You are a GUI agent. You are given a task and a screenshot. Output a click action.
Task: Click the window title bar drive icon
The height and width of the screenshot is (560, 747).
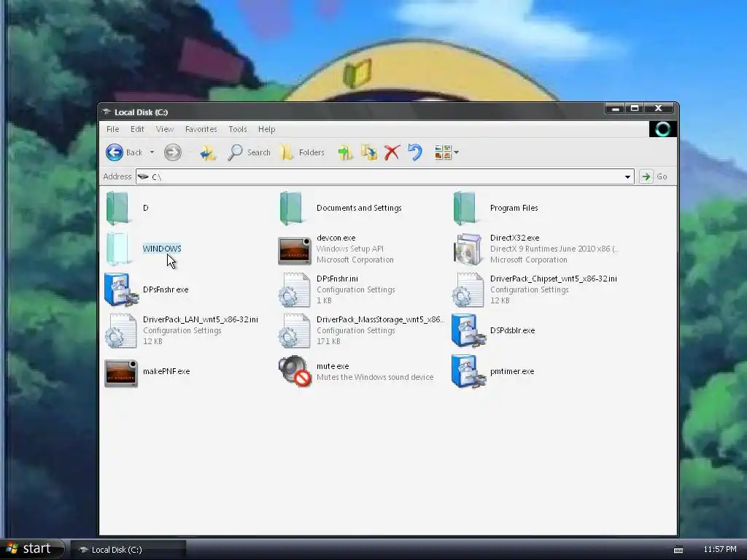[x=107, y=112]
